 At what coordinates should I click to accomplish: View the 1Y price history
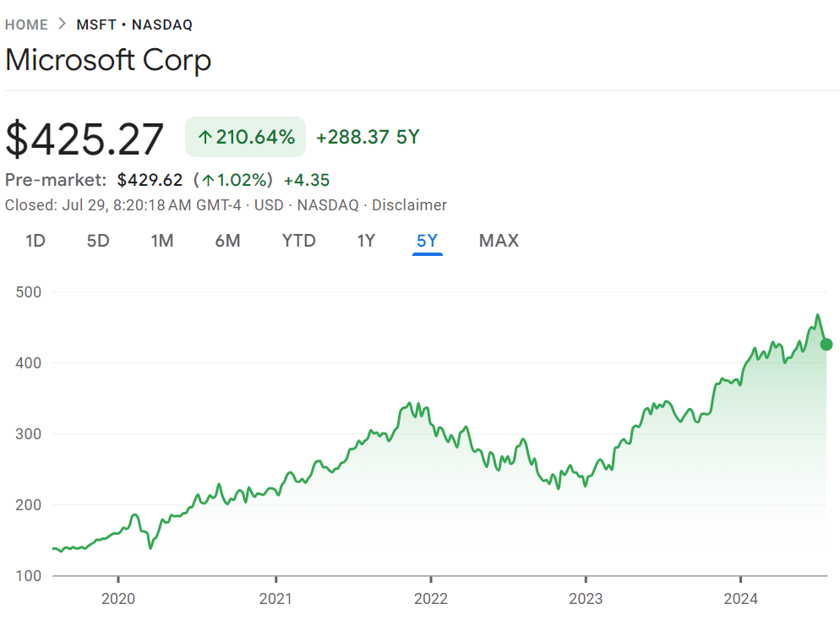pos(365,241)
